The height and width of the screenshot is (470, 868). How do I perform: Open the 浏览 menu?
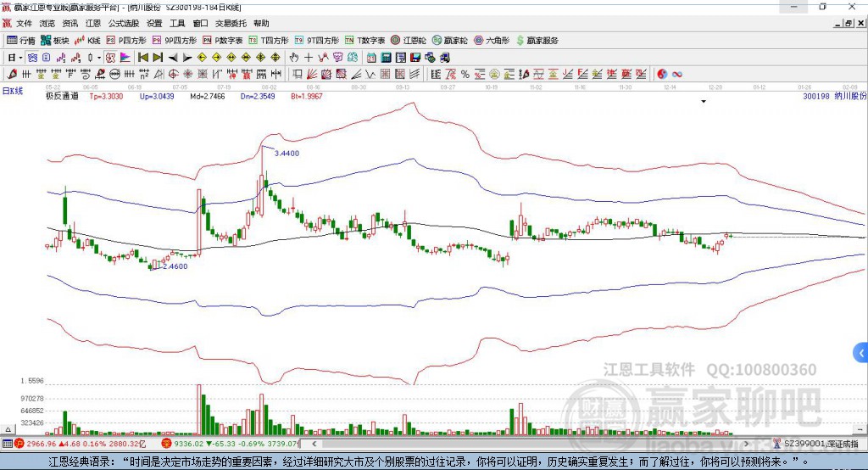[x=47, y=23]
